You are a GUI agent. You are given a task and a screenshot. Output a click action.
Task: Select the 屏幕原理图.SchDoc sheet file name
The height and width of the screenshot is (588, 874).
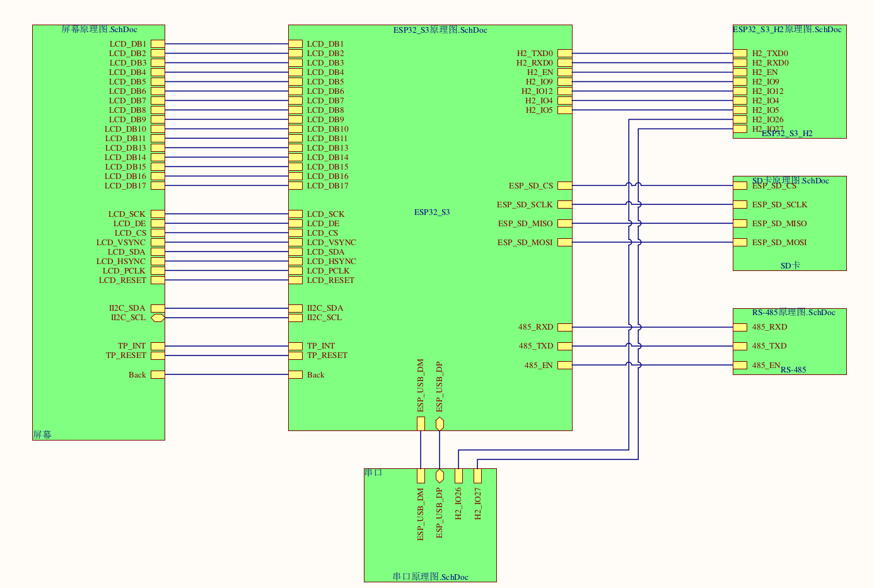[x=99, y=30]
